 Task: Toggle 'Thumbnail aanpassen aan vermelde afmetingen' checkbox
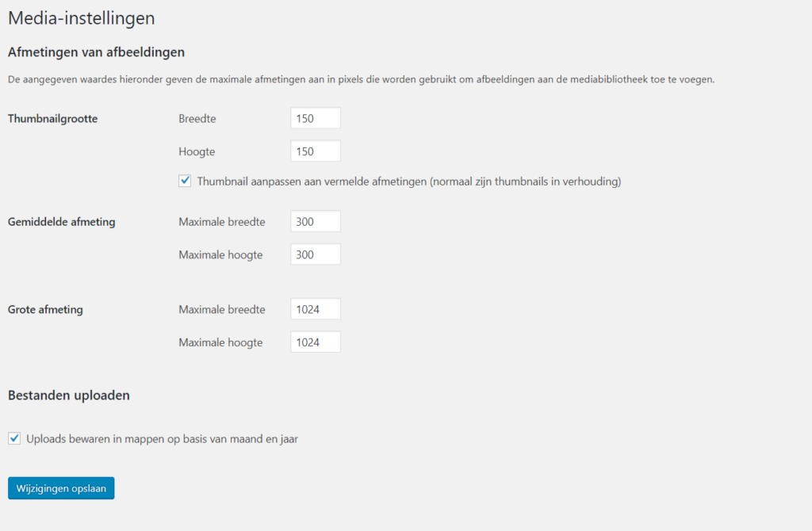click(185, 181)
